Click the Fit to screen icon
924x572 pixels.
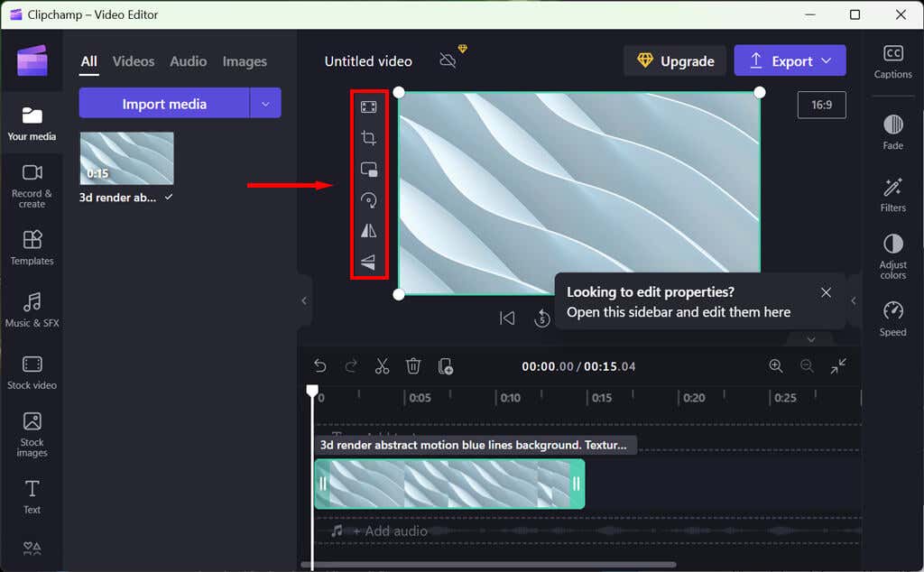pyautogui.click(x=368, y=106)
